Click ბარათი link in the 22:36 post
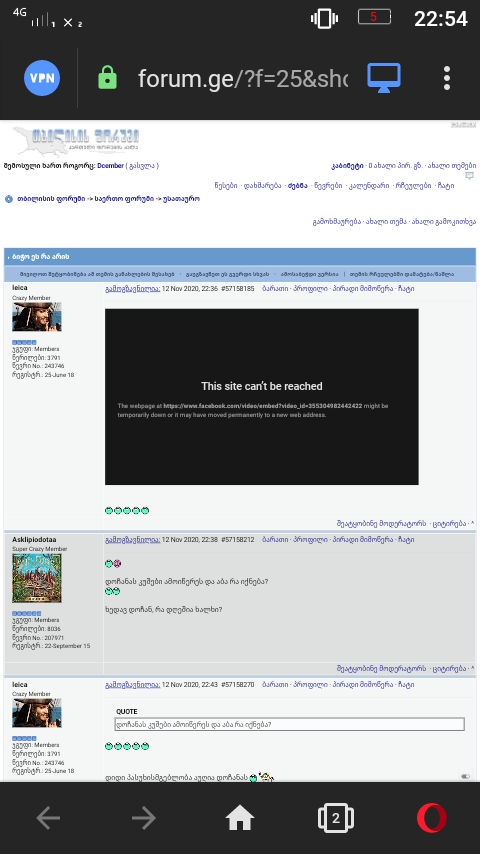 tap(275, 289)
